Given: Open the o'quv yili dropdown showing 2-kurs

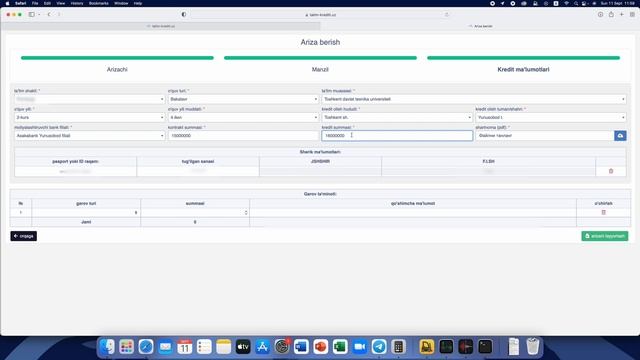Looking at the screenshot, I should click(x=89, y=118).
